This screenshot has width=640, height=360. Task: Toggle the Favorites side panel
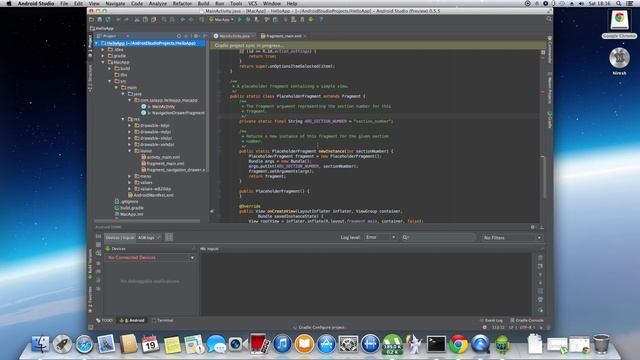click(90, 300)
